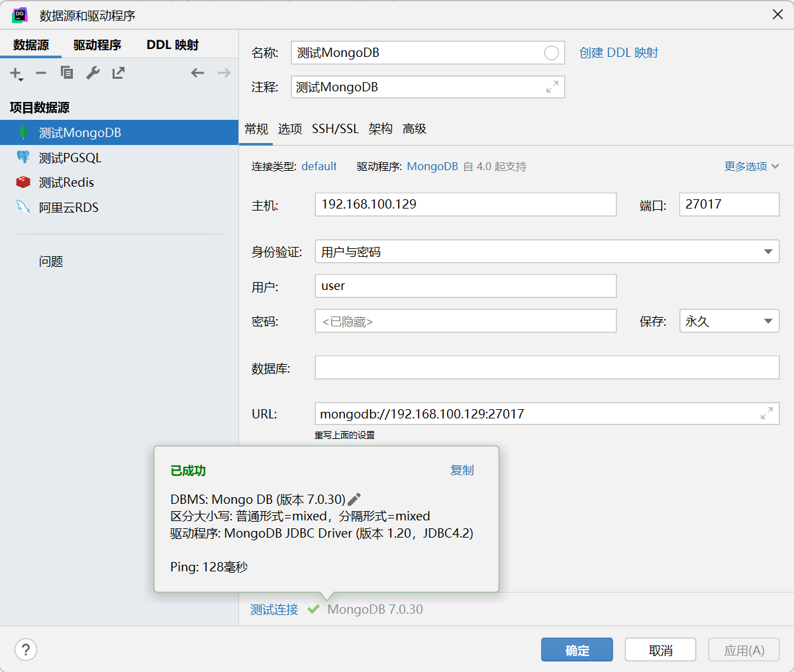Click the DataGrip logo in the title bar
This screenshot has width=794, height=672.
pyautogui.click(x=20, y=15)
